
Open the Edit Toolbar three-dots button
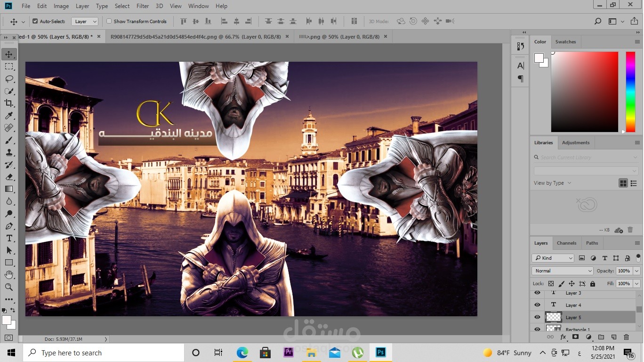coord(9,299)
